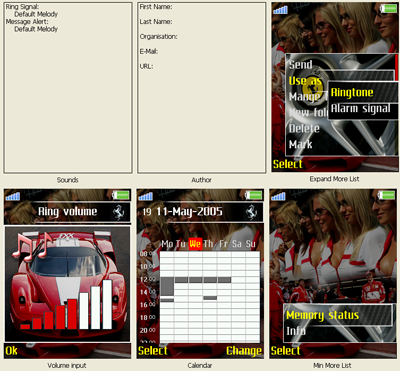This screenshot has width=400, height=371.
Task: Click the Calendar panel caption
Action: point(199,366)
